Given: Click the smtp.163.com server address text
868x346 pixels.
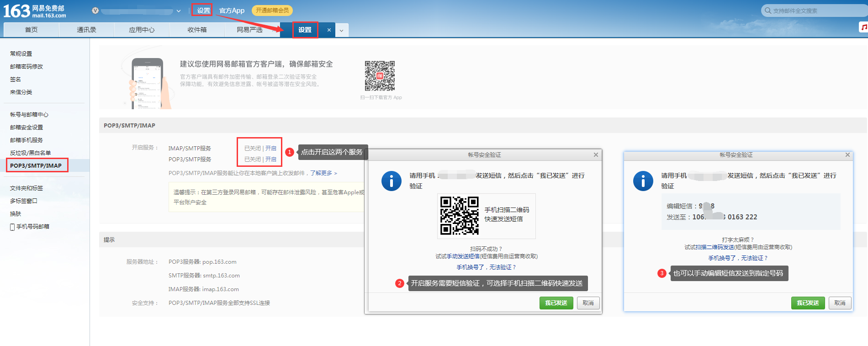Looking at the screenshot, I should pyautogui.click(x=221, y=276).
